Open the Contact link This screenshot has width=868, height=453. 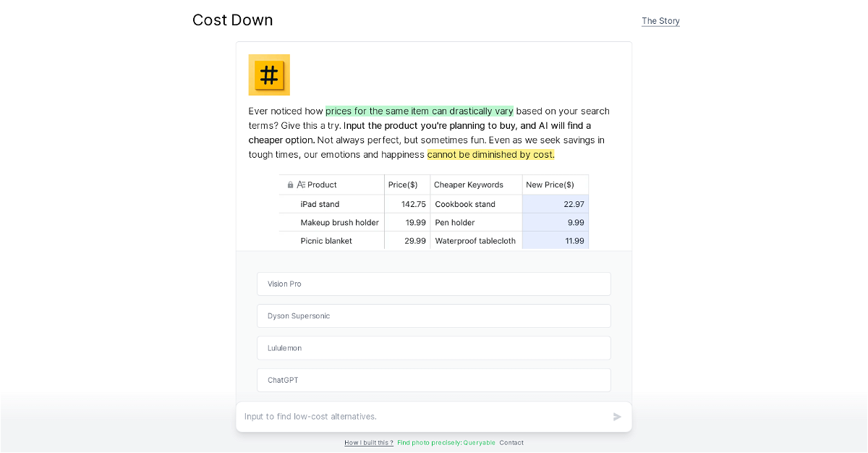[x=511, y=443]
